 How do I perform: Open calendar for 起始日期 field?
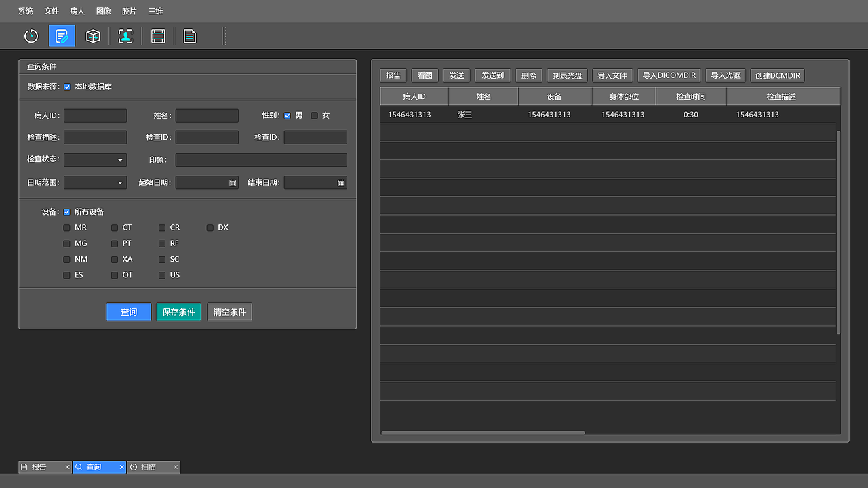click(233, 183)
